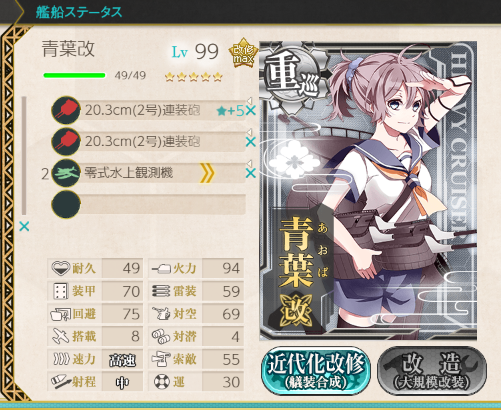The height and width of the screenshot is (411, 502).
Task: Click the 運 lifebuoy luck icon
Action: coord(162,382)
